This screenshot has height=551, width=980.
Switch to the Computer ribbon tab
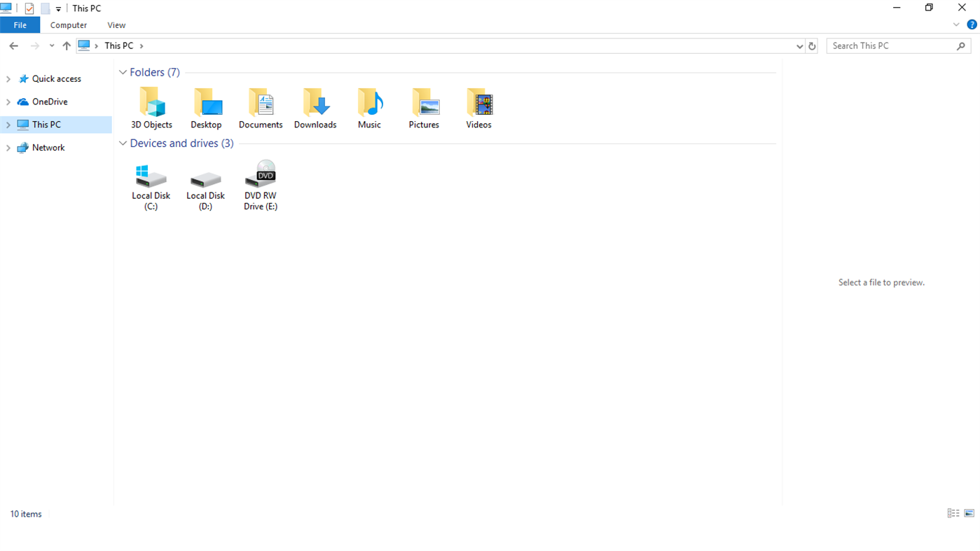68,25
